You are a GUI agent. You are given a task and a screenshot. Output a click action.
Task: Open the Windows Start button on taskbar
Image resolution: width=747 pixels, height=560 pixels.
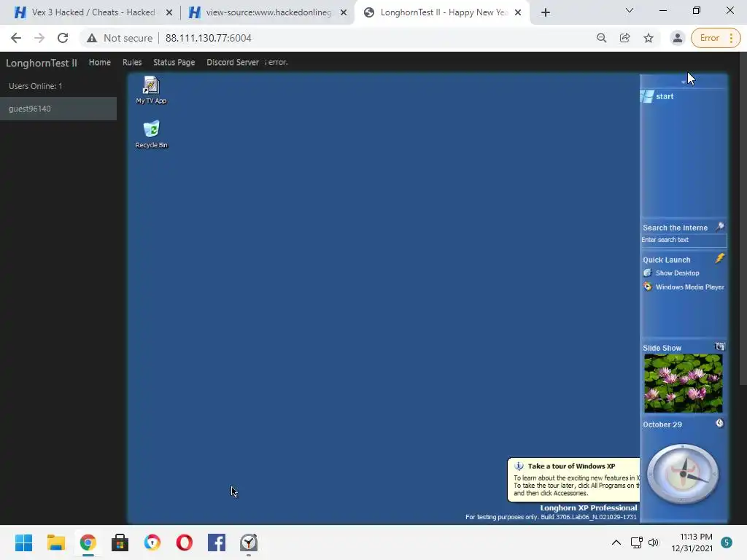23,542
